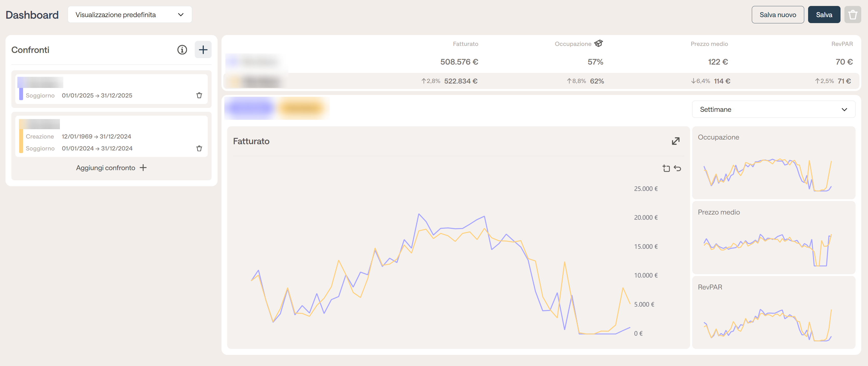
Task: Click the trash icon next to Salva
Action: [852, 15]
